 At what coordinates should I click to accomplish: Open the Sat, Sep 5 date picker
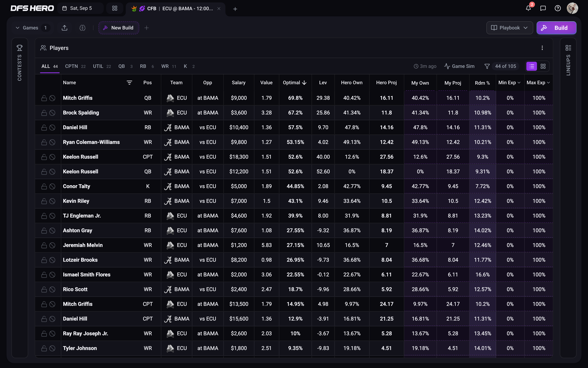coord(80,8)
